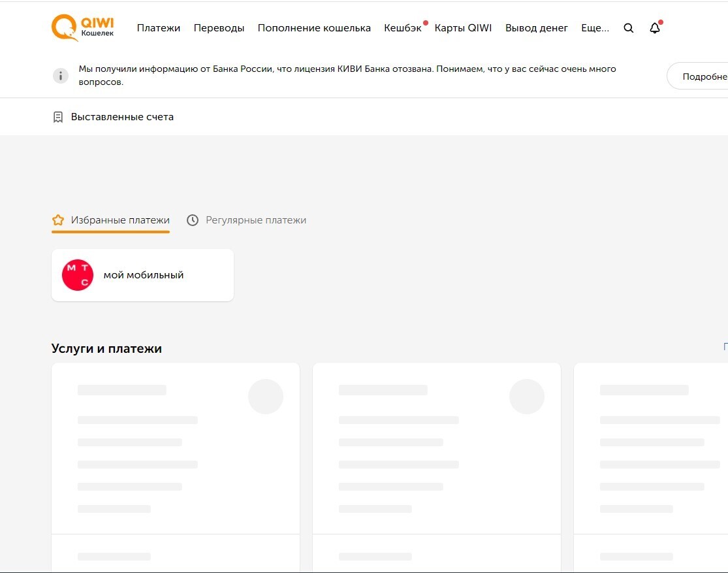Image resolution: width=728 pixels, height=573 pixels.
Task: Click the info icon beside bank notice
Action: pyautogui.click(x=60, y=76)
